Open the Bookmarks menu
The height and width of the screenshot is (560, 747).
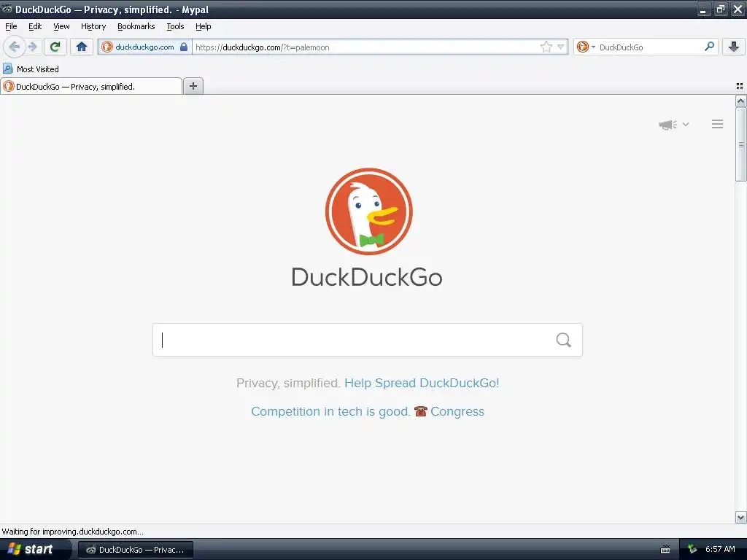click(136, 26)
